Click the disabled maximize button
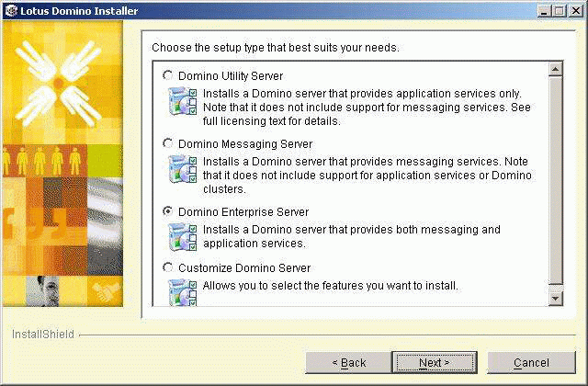Screen dimensions: 588x386 560,10
